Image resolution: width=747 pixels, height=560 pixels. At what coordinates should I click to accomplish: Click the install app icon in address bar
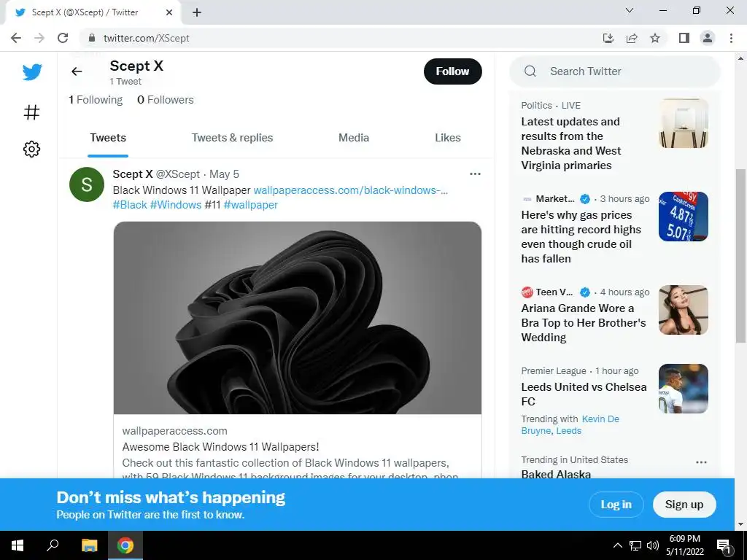click(608, 38)
